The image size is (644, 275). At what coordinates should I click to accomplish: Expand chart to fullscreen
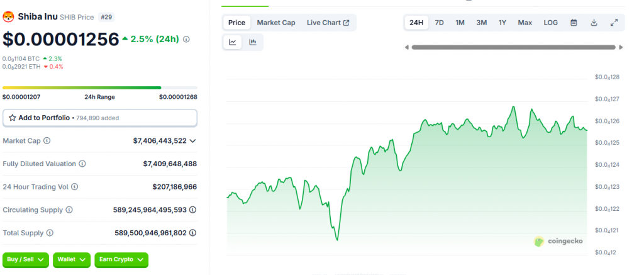(x=614, y=23)
